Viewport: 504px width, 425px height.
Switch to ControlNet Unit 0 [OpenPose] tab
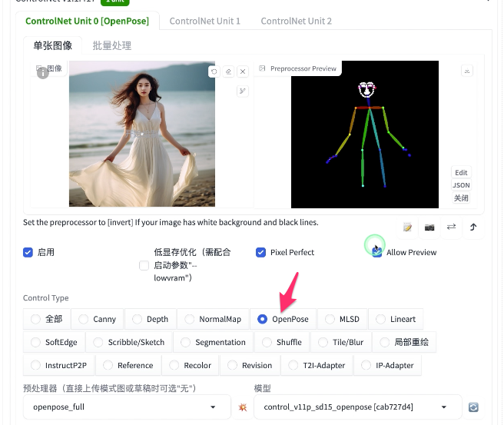(87, 21)
